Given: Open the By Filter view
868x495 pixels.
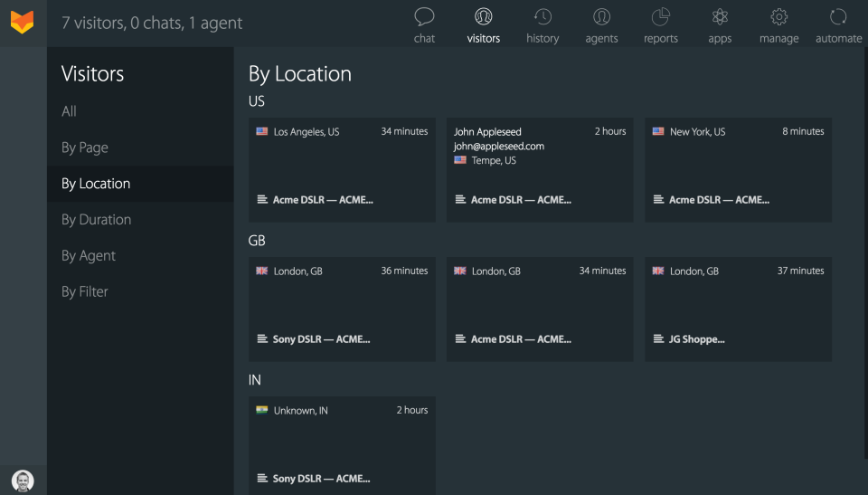Looking at the screenshot, I should pos(85,292).
